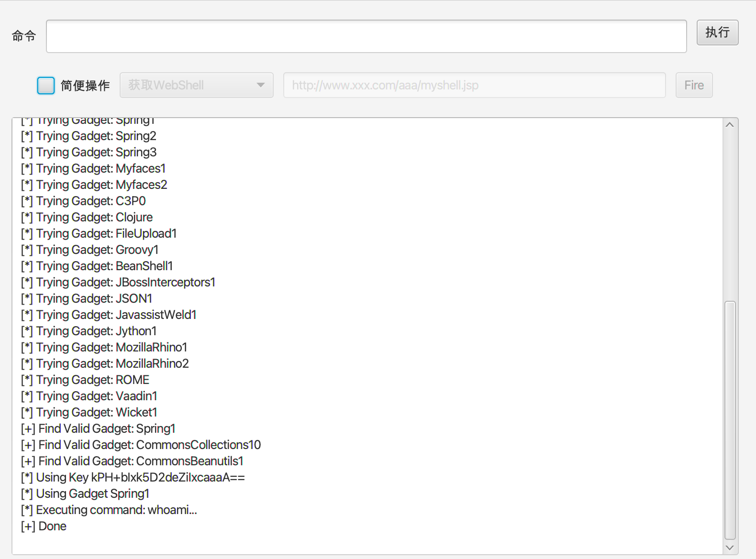Image resolution: width=756 pixels, height=559 pixels.
Task: Select log line 'Trying Gadget: BeanShell1'
Action: (x=97, y=266)
